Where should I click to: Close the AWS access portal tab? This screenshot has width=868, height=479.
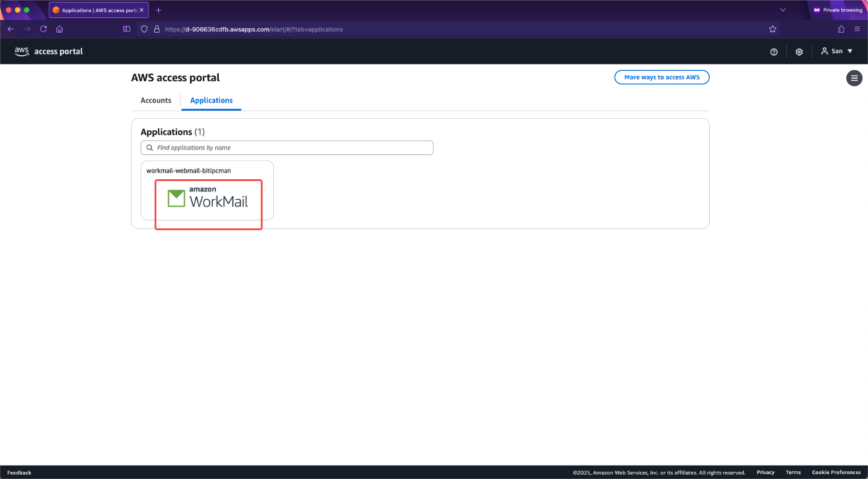(142, 10)
